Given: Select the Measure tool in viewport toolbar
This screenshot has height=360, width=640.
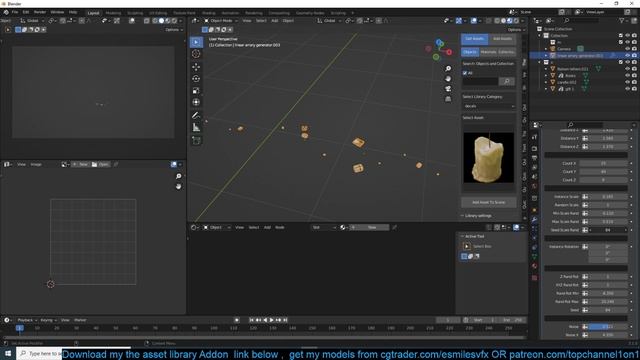Looking at the screenshot, I should (196, 128).
